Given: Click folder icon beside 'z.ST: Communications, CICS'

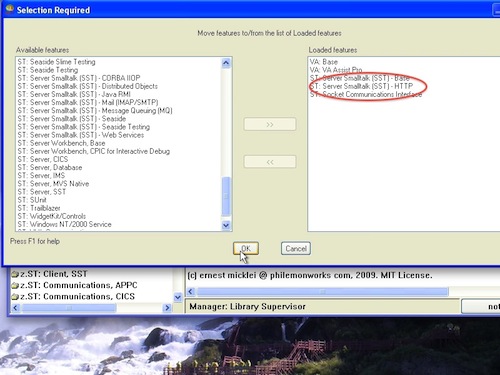Looking at the screenshot, I should point(15,297).
